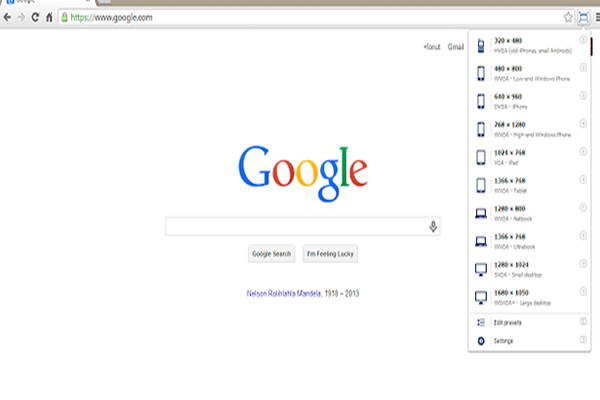Apply the 1280 × 800 preset
Screen dimensions: 600x400
click(x=530, y=214)
